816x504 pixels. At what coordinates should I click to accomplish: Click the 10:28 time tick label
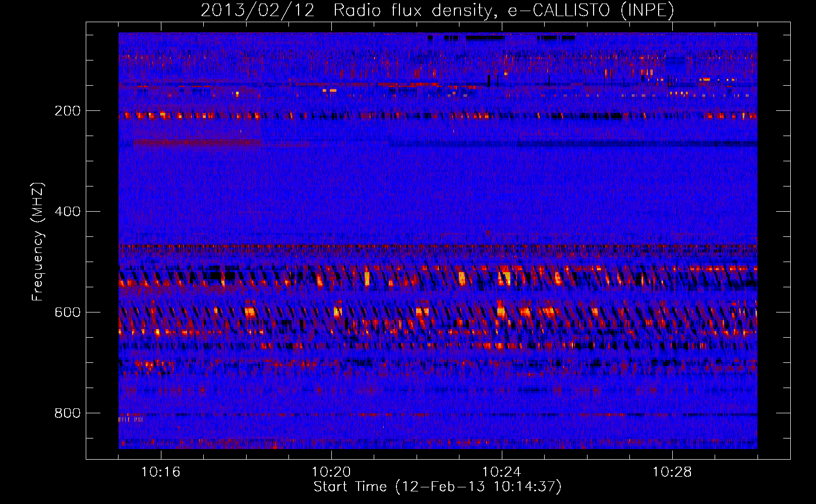(672, 472)
